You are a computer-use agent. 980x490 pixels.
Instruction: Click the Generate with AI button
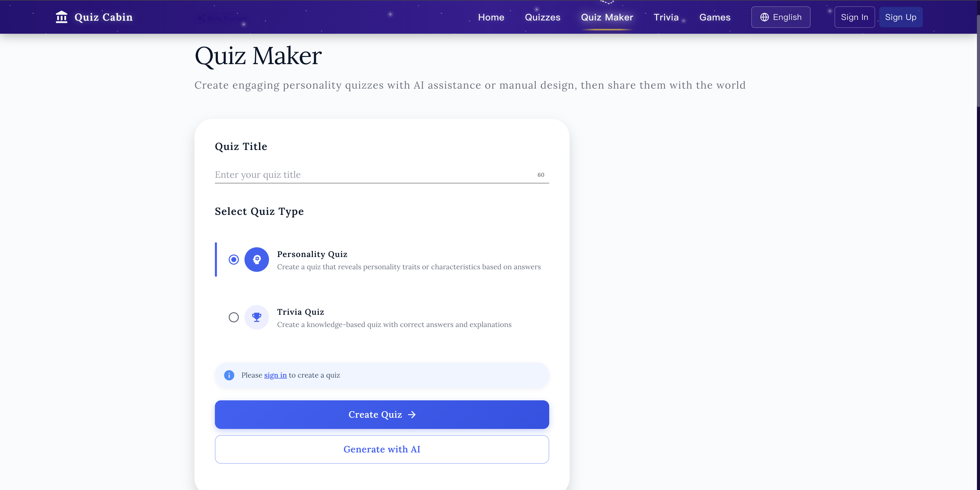pyautogui.click(x=382, y=449)
